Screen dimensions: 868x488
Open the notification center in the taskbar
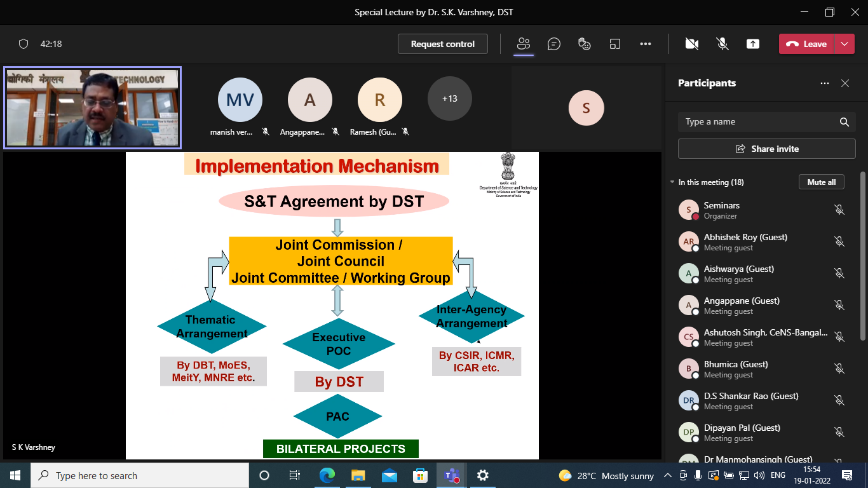tap(846, 475)
